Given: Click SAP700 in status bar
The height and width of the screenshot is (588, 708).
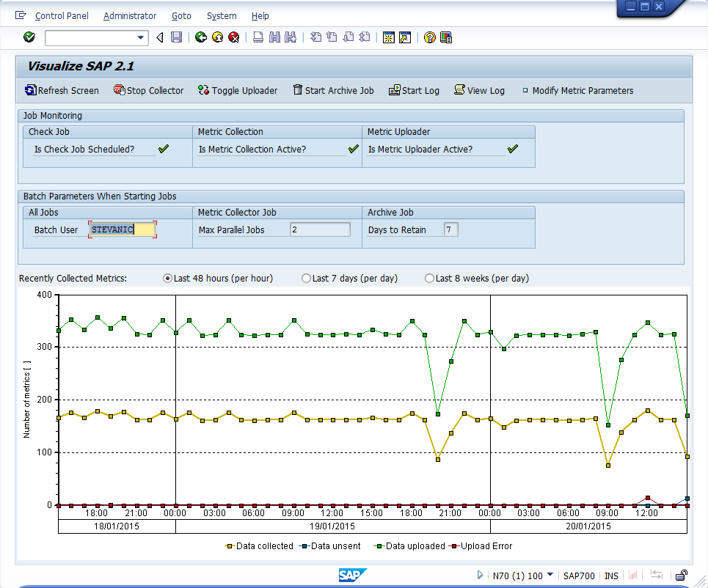Looking at the screenshot, I should pos(579,576).
